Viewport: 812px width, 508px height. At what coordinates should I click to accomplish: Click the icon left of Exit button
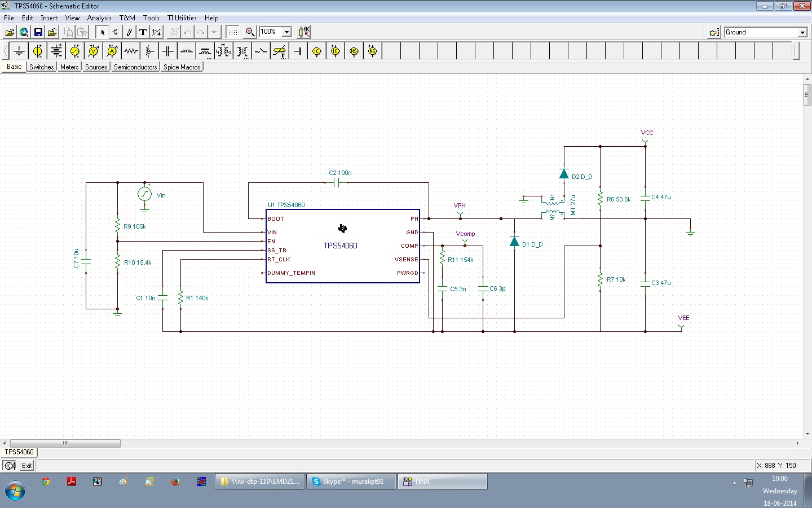pyautogui.click(x=10, y=466)
